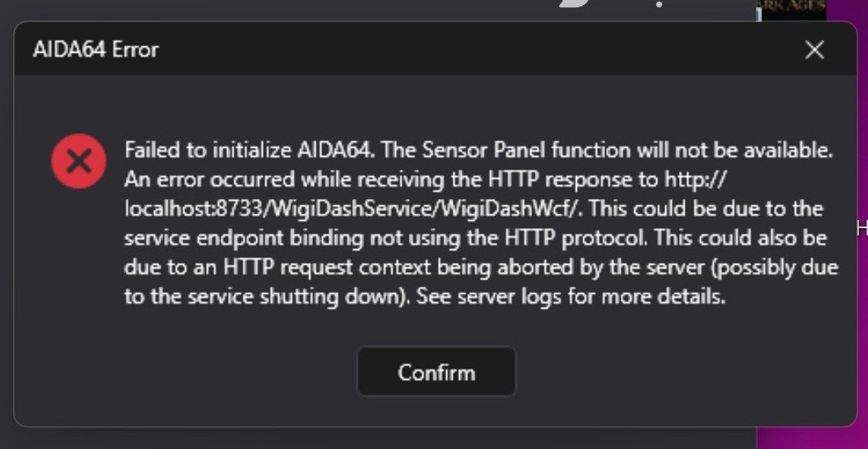Close the AIDA64 Error dialog with X
The width and height of the screenshot is (868, 449).
[814, 50]
